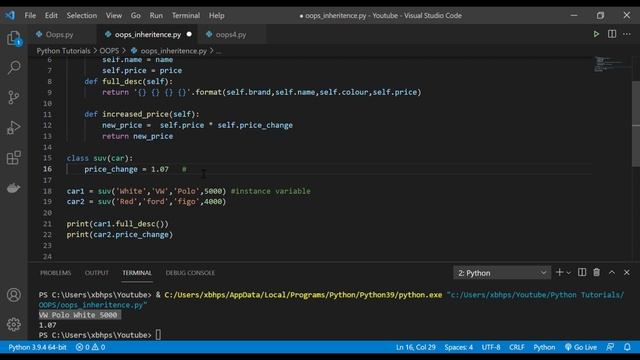Viewport: 640px width, 360px height.
Task: Open the Accounts menu icon
Action: (x=14, y=295)
